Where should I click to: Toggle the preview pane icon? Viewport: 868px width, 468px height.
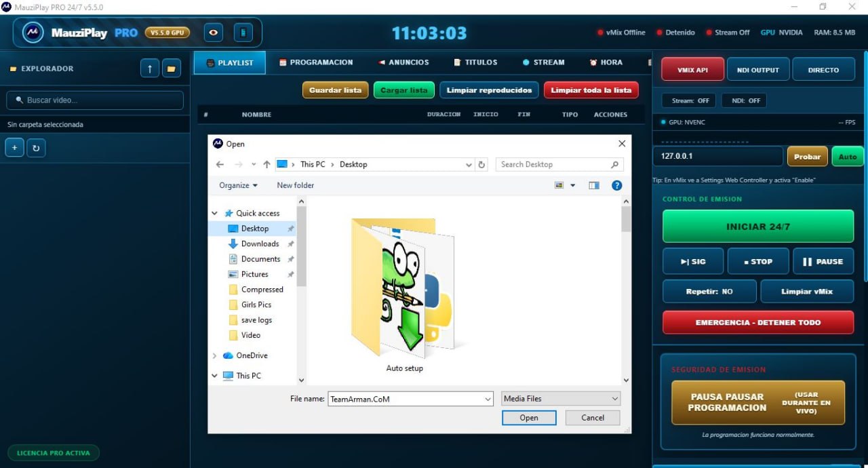click(x=594, y=185)
